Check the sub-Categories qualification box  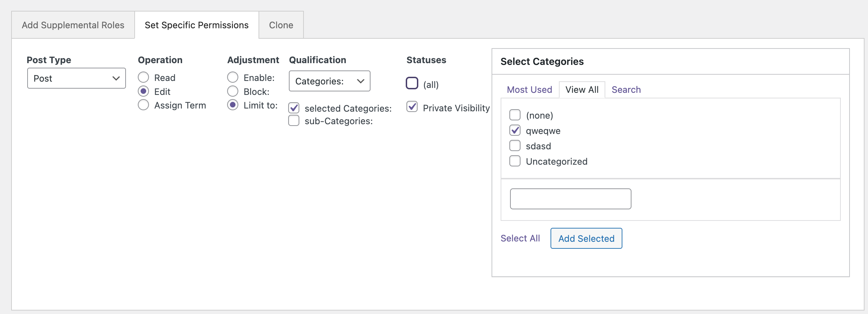coord(293,121)
